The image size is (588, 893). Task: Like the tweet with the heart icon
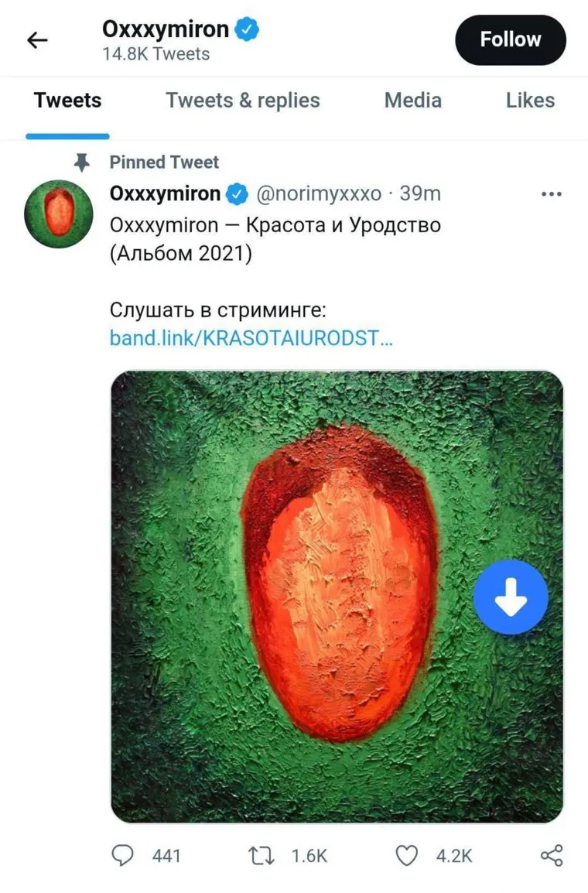pyautogui.click(x=407, y=855)
